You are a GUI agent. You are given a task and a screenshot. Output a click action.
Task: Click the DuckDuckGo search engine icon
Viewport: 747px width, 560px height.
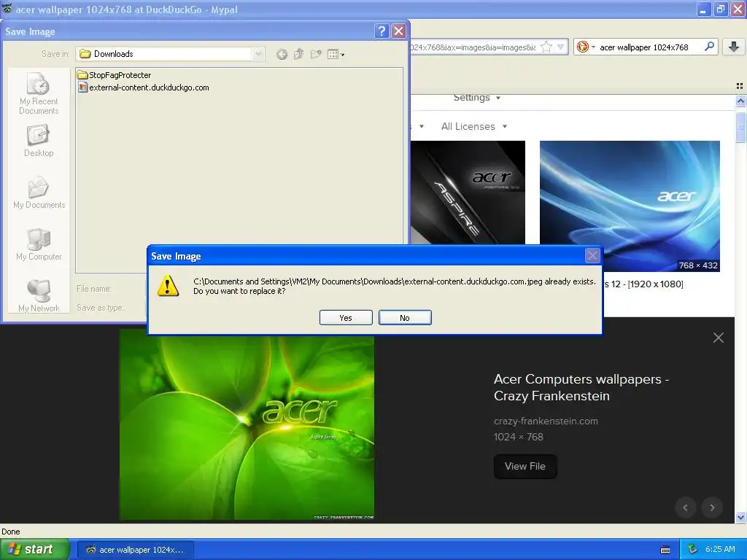[582, 47]
